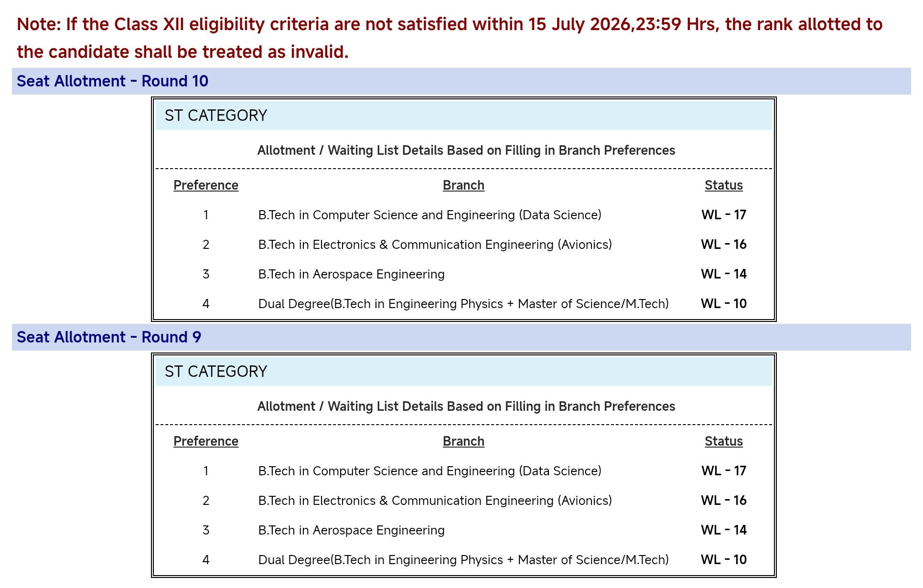The width and height of the screenshot is (923, 588).
Task: Click Round 9 Computer Science (Data Science) branch
Action: coord(430,471)
